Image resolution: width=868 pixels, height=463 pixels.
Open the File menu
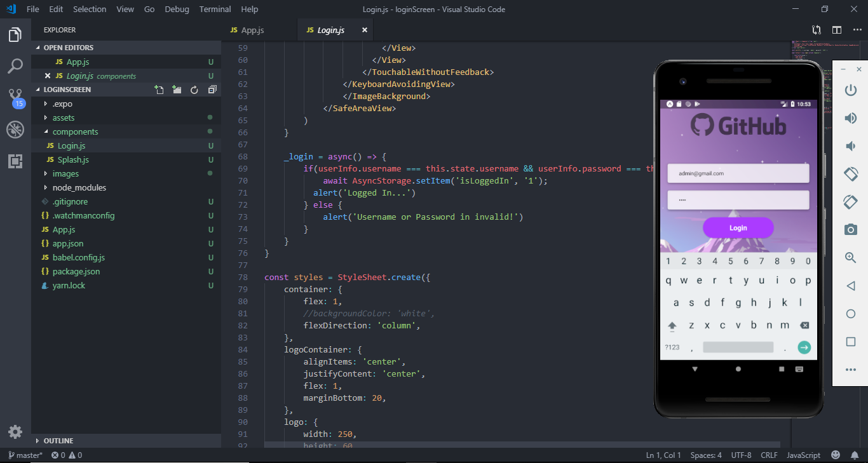coord(33,9)
